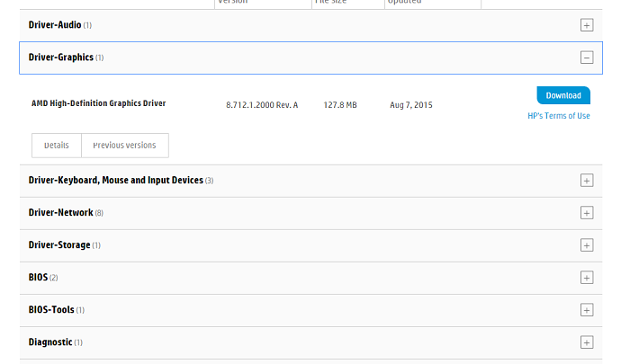Click the Driver-Storage heading text
Image resolution: width=630 pixels, height=364 pixels.
coord(59,244)
